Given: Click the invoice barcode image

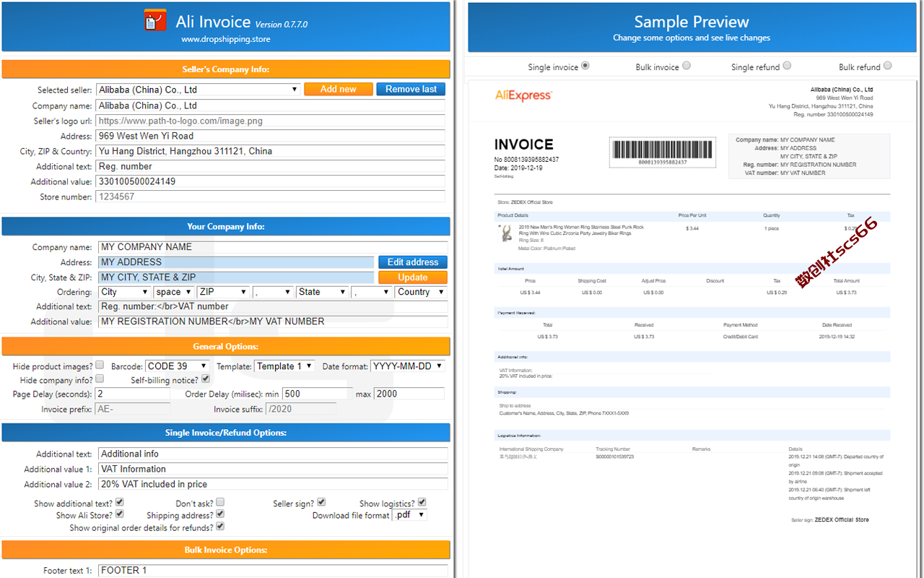Looking at the screenshot, I should tap(663, 152).
